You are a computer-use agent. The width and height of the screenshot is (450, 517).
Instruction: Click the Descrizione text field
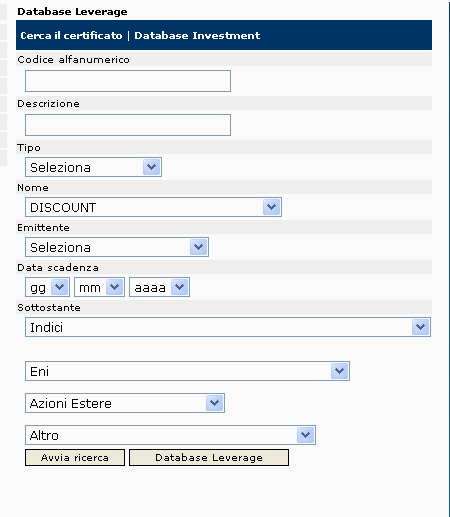128,125
